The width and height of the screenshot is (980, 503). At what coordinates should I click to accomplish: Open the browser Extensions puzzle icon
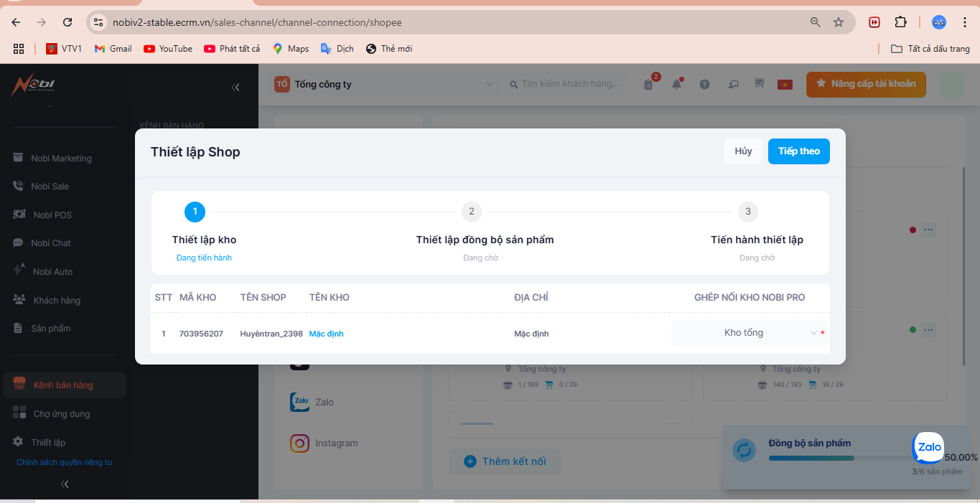pos(900,22)
